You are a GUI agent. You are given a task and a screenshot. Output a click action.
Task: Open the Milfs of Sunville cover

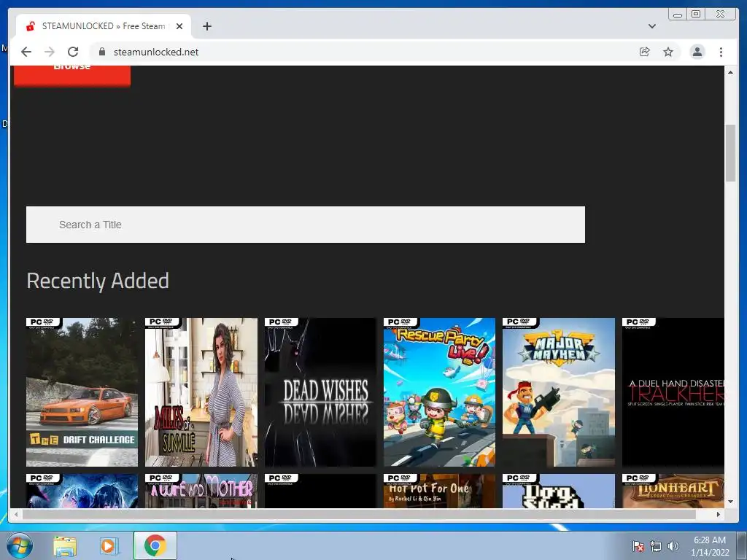201,392
